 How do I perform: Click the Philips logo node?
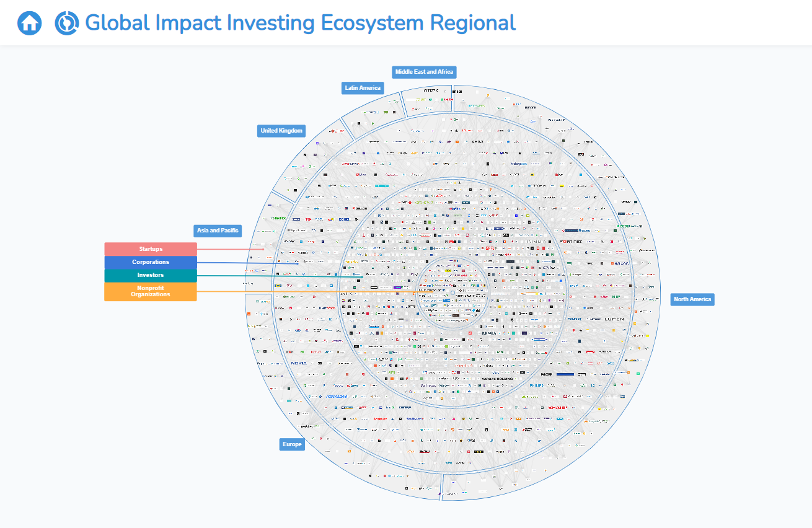(x=536, y=385)
